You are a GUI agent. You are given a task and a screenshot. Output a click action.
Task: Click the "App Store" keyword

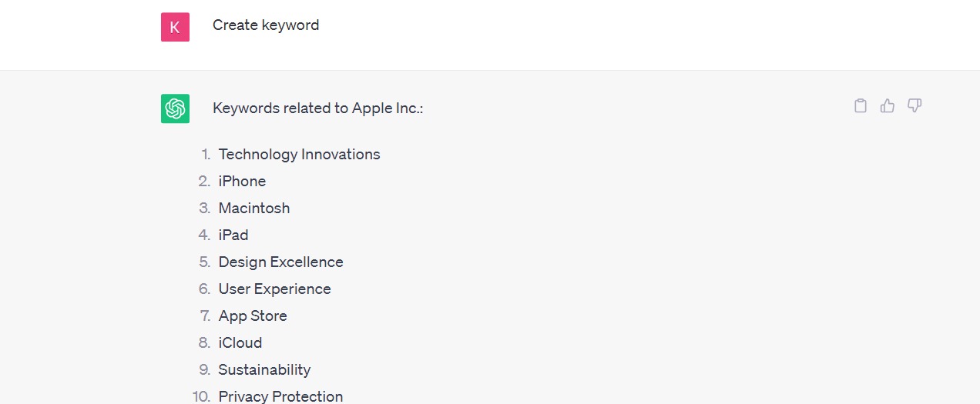coord(253,316)
